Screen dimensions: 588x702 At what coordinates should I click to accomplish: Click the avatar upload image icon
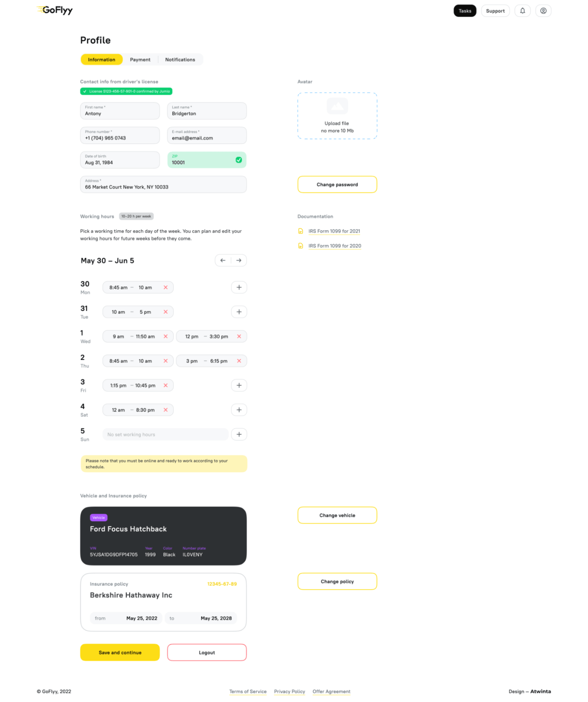337,106
